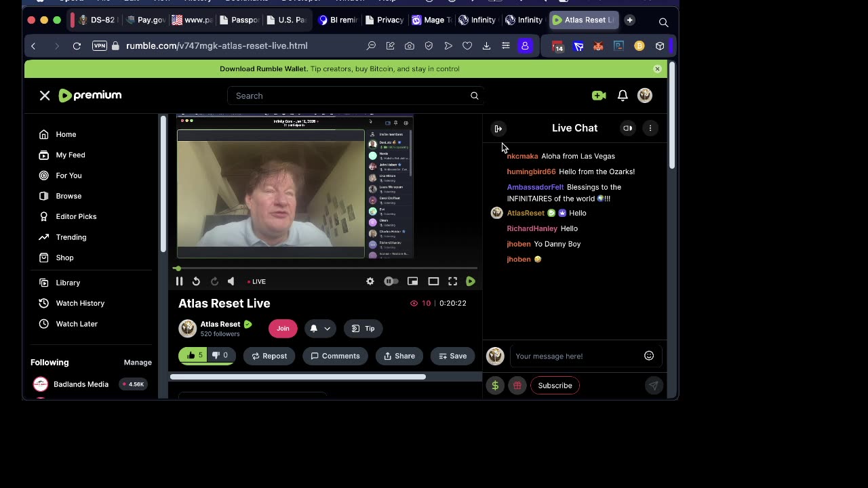Enable picture-in-picture mode icon
The image size is (868, 488).
click(412, 281)
